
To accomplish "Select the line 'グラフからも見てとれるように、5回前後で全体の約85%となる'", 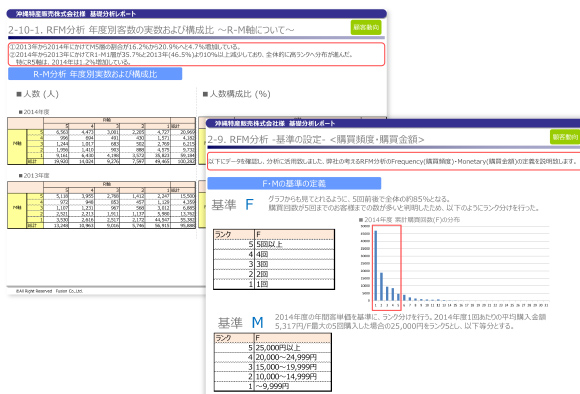I will pos(359,199).
